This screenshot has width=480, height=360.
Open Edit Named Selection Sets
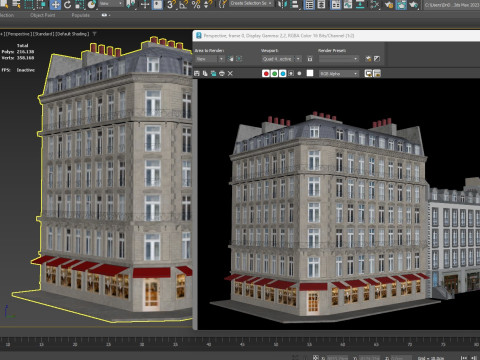222,5
